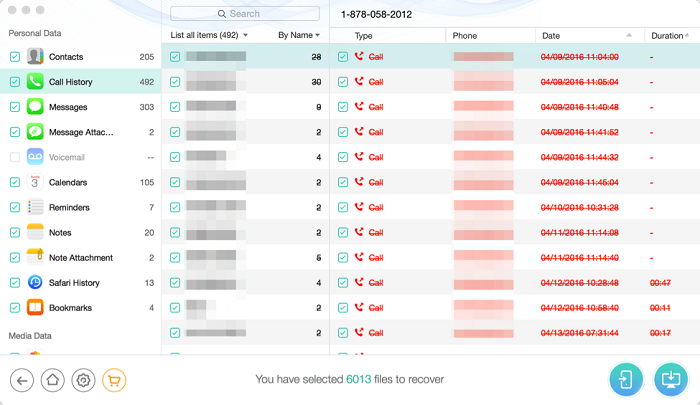Return to home screen via house icon
The height and width of the screenshot is (405, 700).
point(53,380)
